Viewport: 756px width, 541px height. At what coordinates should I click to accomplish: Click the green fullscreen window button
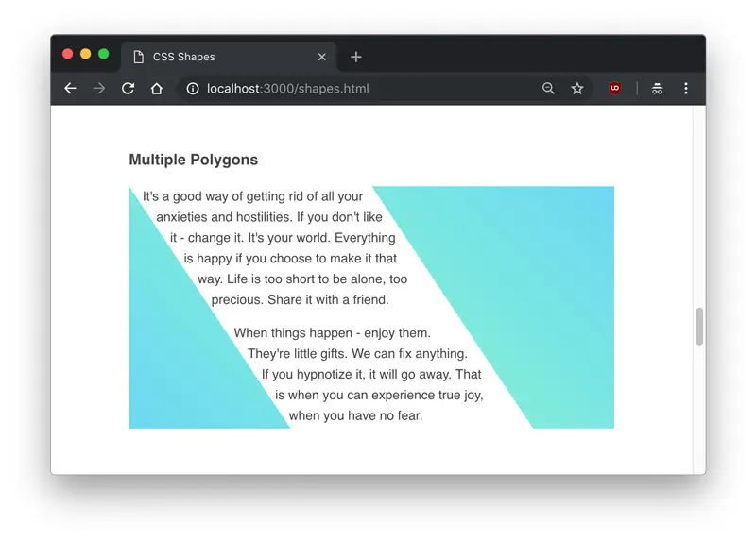(104, 54)
